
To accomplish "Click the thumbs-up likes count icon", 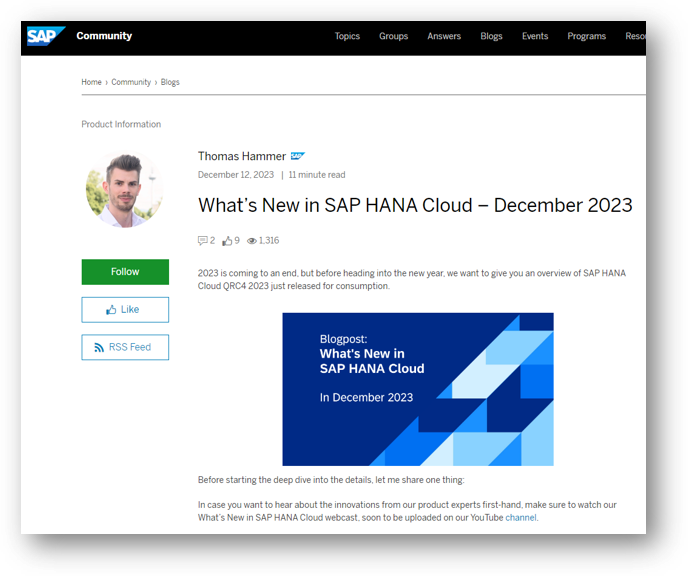I will [x=227, y=240].
